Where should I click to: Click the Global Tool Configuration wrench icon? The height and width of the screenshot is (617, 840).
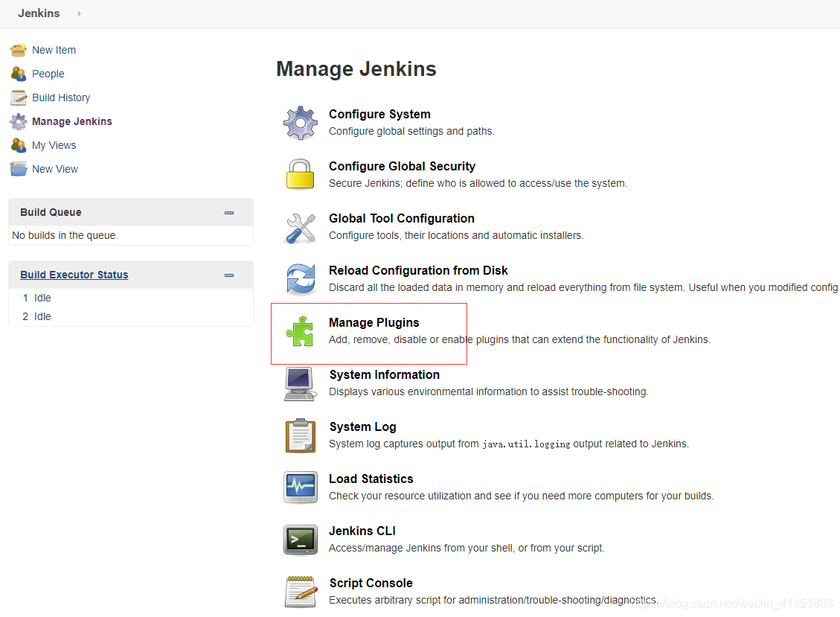(300, 226)
